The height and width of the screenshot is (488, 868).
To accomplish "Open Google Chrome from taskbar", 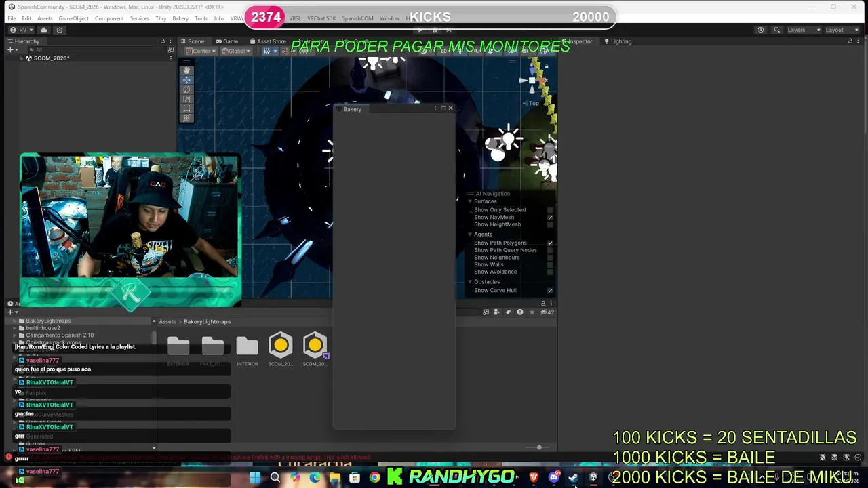I will click(374, 478).
